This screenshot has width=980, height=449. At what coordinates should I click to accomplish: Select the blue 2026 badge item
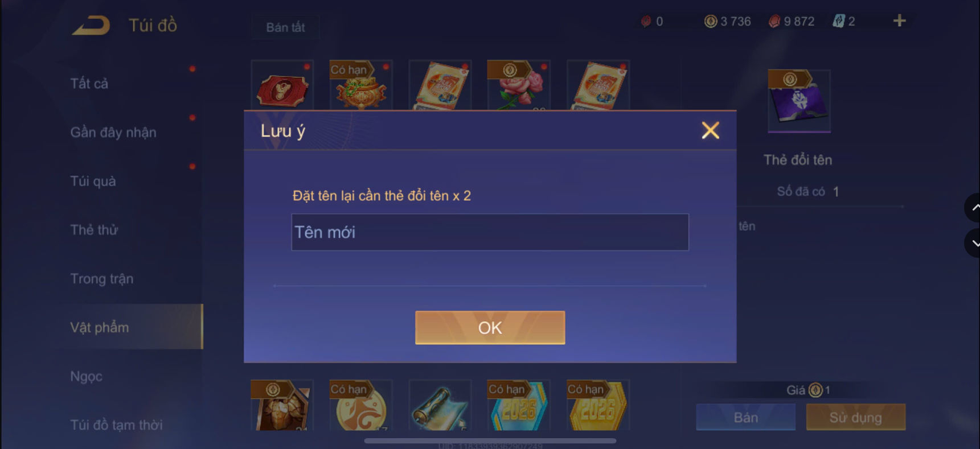(519, 405)
